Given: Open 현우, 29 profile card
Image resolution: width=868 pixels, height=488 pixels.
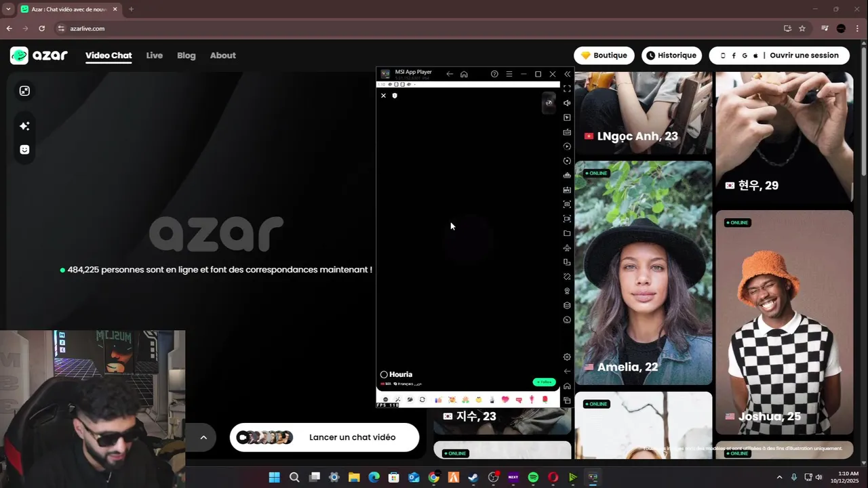Looking at the screenshot, I should coord(785,138).
